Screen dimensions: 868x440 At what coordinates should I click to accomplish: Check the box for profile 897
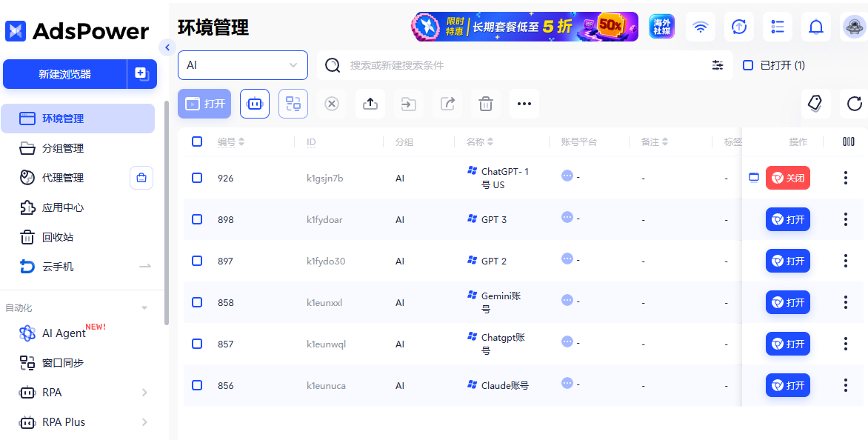point(197,261)
